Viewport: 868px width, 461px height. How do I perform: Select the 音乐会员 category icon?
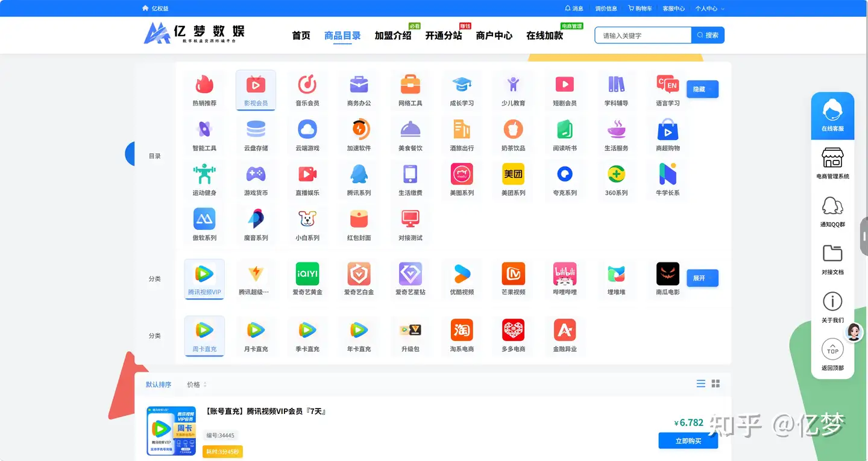pyautogui.click(x=307, y=84)
